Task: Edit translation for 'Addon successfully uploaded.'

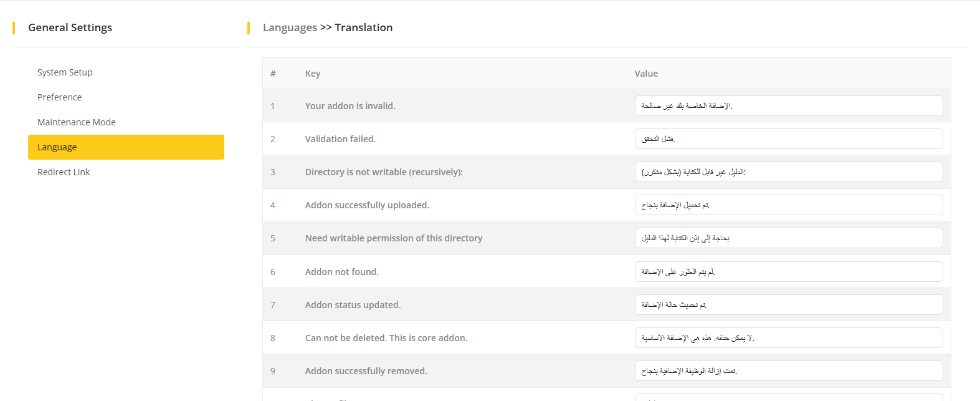Action: pos(788,205)
